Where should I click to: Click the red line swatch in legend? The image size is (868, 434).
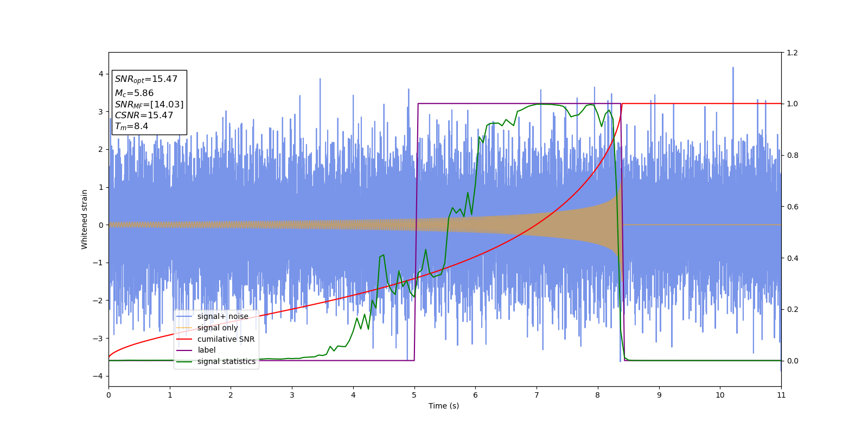(184, 339)
